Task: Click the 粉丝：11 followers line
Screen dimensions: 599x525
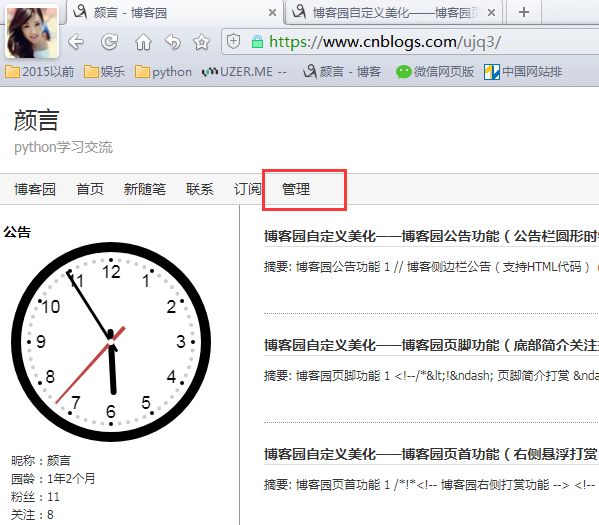Action: (35, 497)
